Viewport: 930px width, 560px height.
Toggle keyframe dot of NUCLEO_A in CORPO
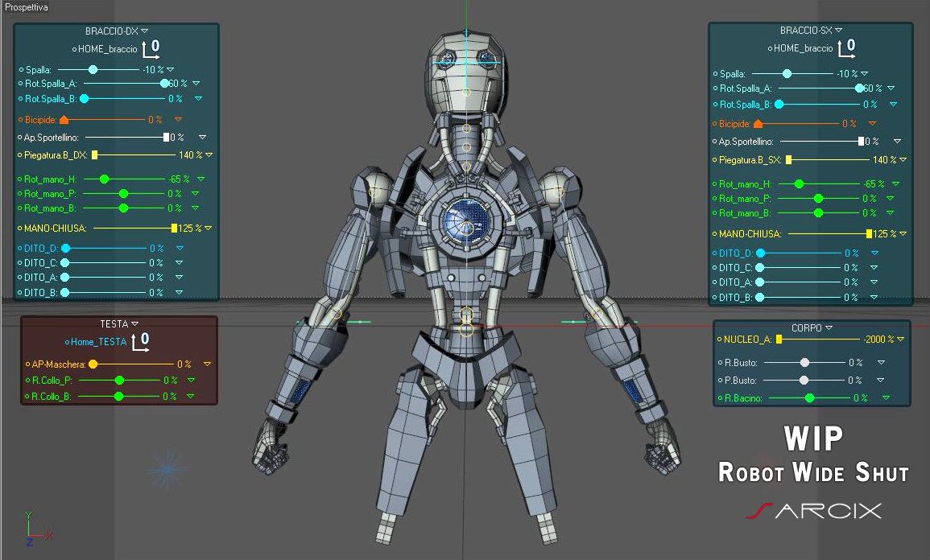click(720, 340)
